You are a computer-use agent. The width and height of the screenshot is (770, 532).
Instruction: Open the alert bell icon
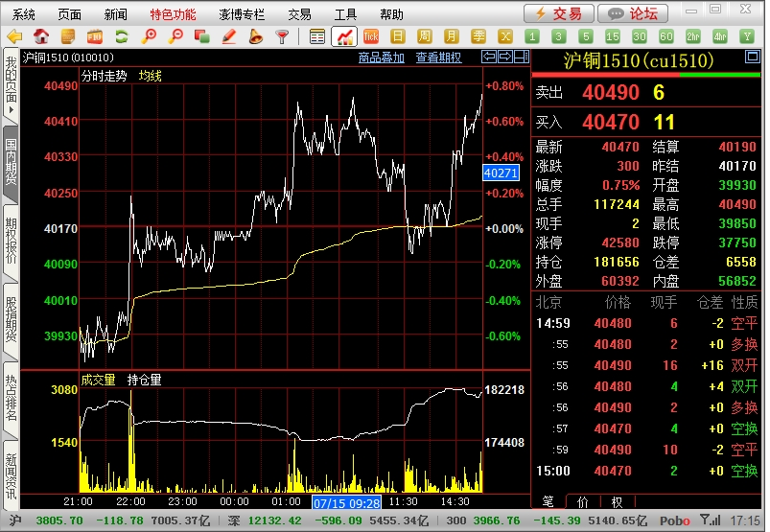(x=255, y=36)
